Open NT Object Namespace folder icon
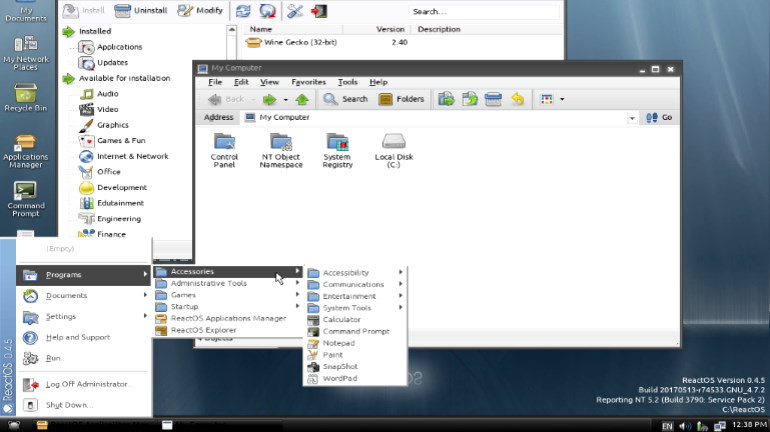The width and height of the screenshot is (770, 432). pos(281,150)
